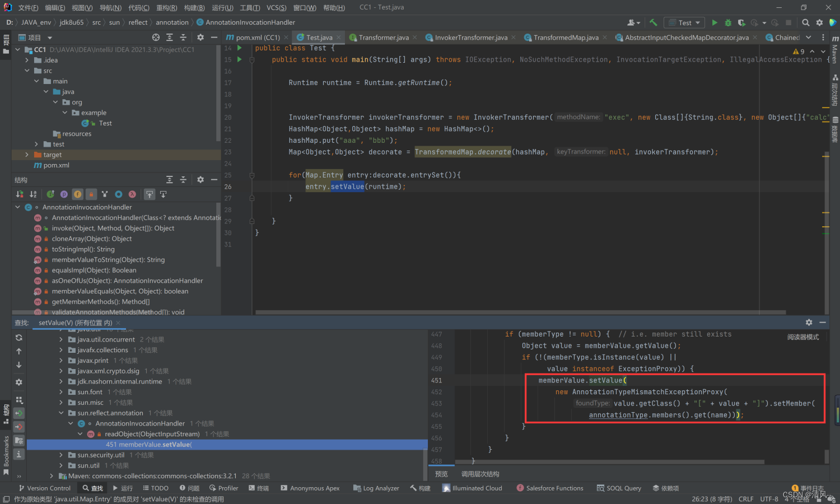Expand the .idea folder
Viewport: 840px width, 504px height.
(x=27, y=60)
